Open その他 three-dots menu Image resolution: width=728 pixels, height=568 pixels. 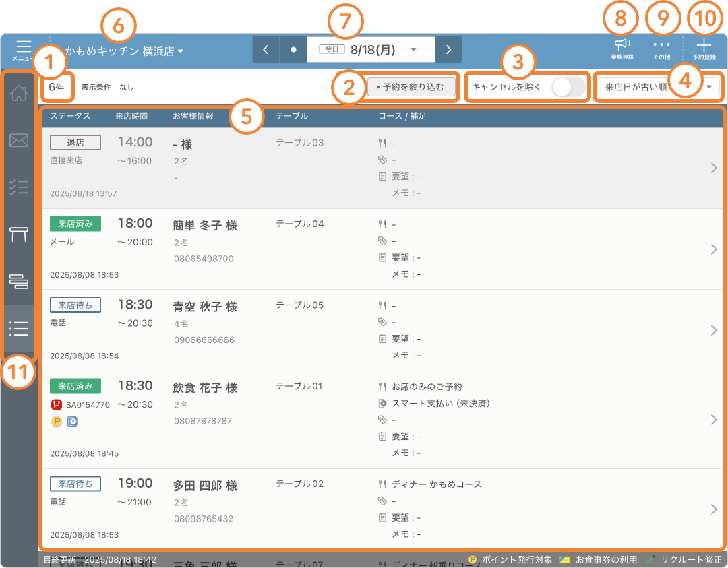click(x=661, y=44)
